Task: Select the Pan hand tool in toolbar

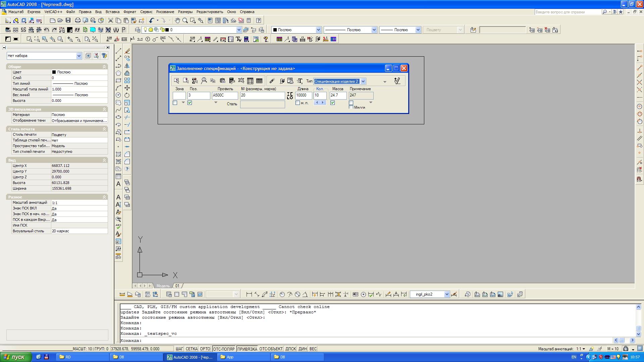Action: [177, 20]
